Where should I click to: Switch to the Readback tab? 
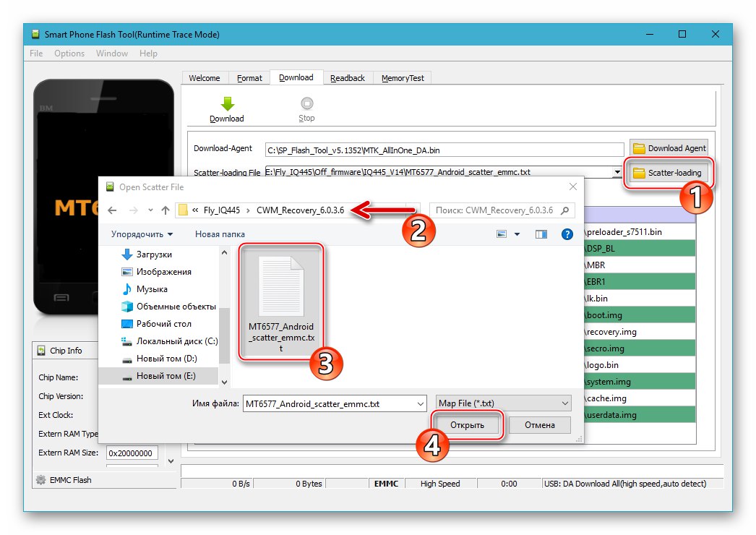(348, 77)
